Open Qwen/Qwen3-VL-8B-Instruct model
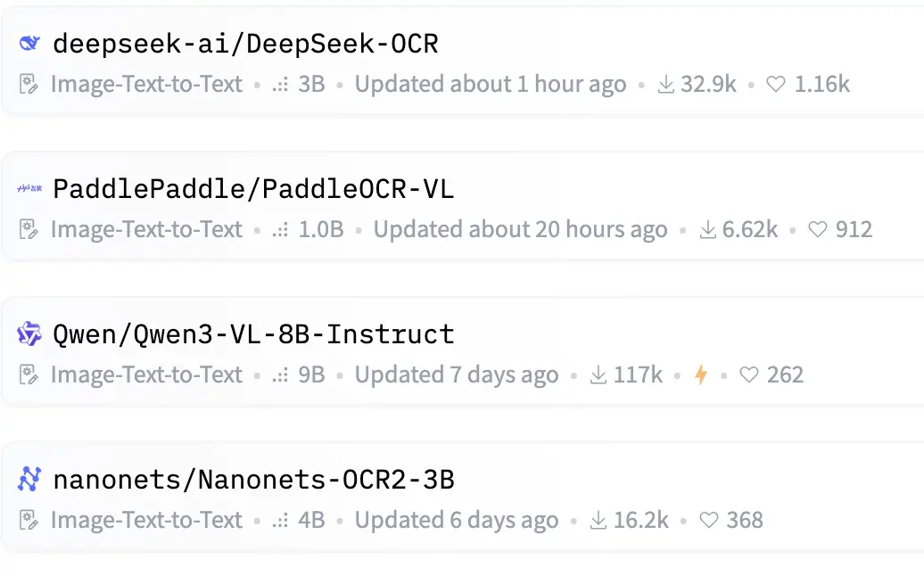Image resolution: width=924 pixels, height=576 pixels. click(253, 334)
